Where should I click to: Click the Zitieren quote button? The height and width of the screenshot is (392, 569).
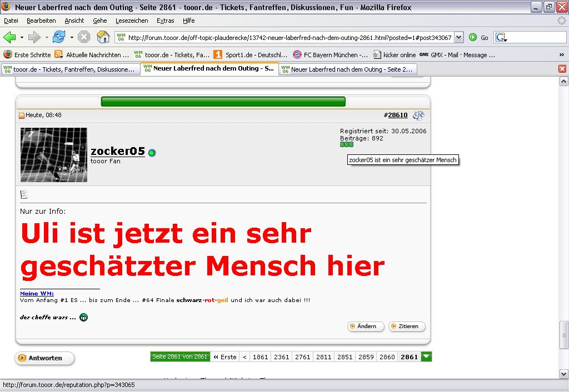[407, 326]
